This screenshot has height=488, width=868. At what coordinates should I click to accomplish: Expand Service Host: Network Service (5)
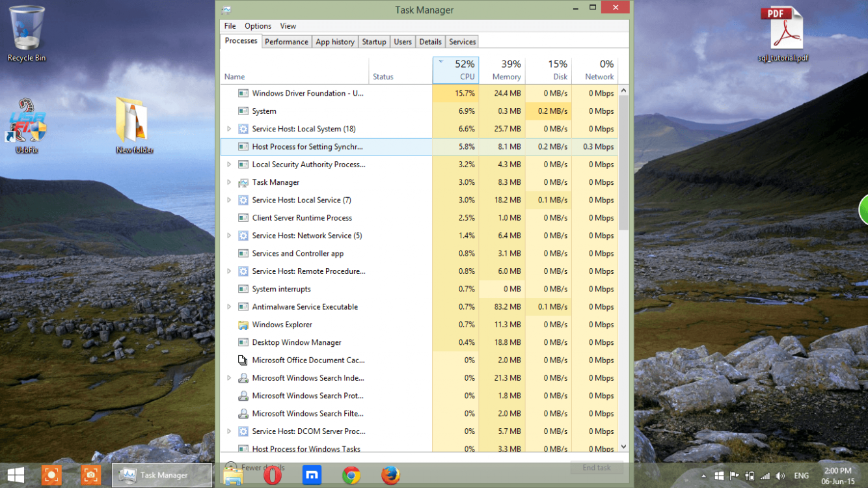point(228,236)
